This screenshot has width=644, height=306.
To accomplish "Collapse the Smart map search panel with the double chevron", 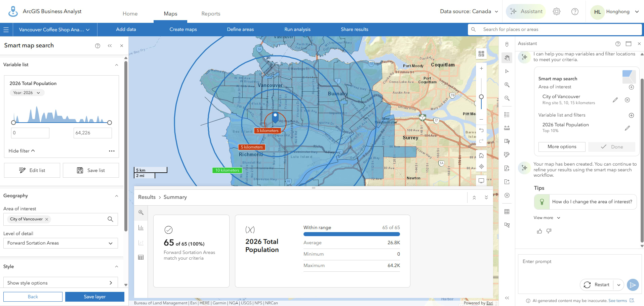I will click(x=110, y=46).
